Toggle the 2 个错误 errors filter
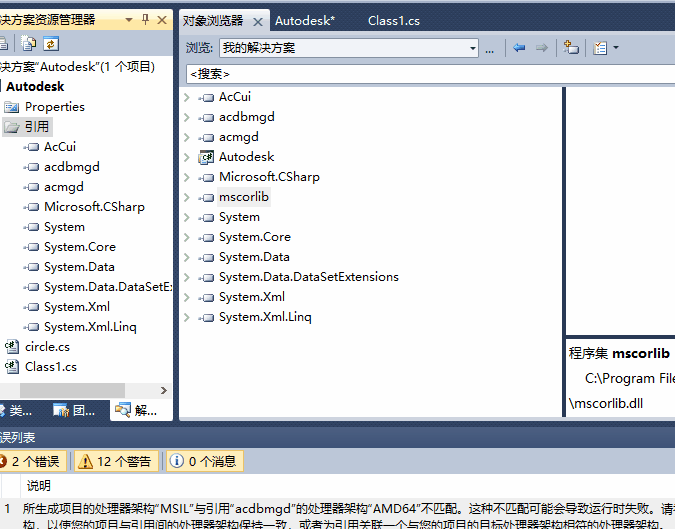Image resolution: width=675 pixels, height=529 pixels. tap(33, 461)
